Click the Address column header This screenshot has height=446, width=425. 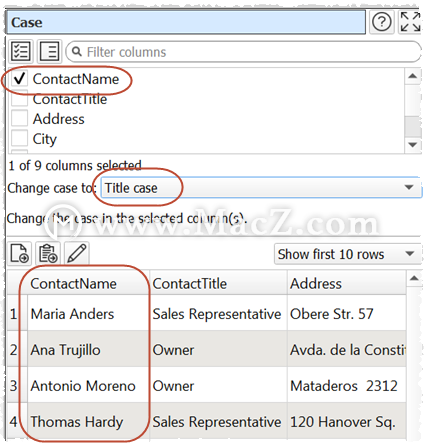(x=347, y=283)
